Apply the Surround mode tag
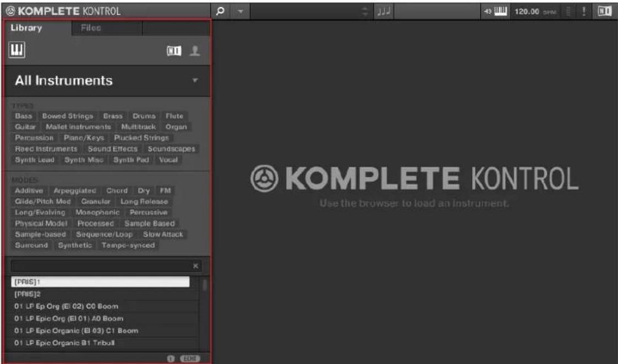Image resolution: width=618 pixels, height=364 pixels. [x=31, y=245]
